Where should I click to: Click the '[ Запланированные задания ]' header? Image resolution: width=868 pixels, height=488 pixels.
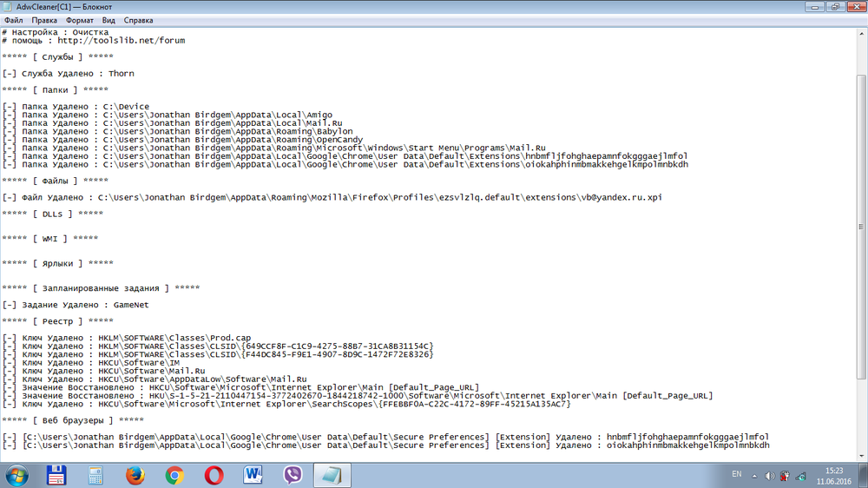pos(101,288)
